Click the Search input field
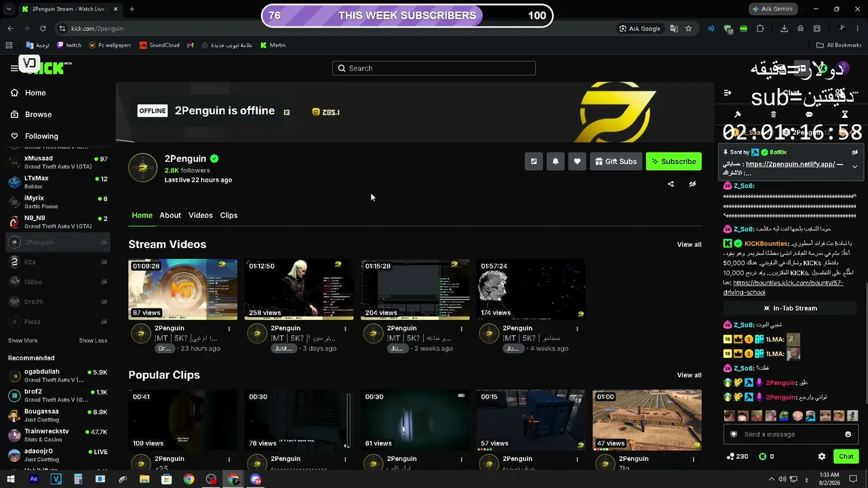 [434, 68]
